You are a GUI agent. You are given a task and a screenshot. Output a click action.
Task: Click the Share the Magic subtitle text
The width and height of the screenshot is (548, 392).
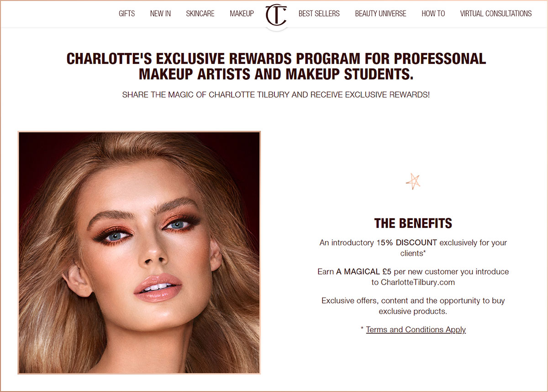[276, 95]
